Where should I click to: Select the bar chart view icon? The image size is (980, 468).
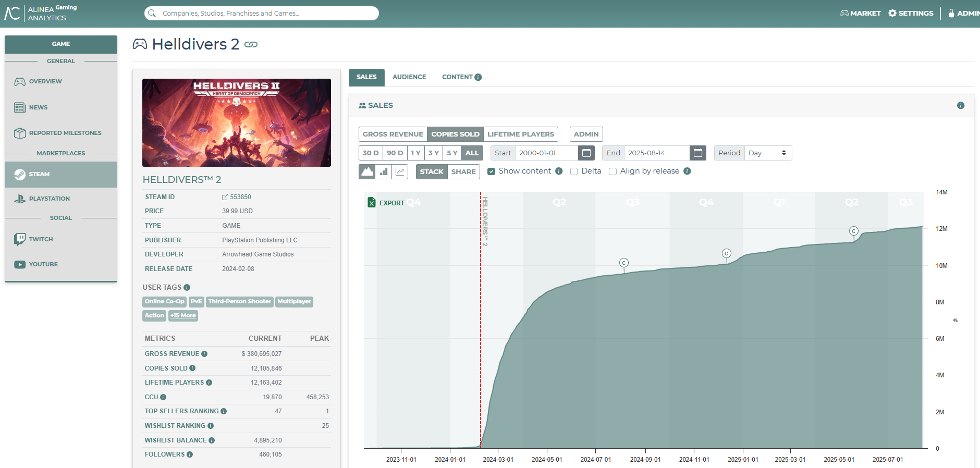click(384, 171)
